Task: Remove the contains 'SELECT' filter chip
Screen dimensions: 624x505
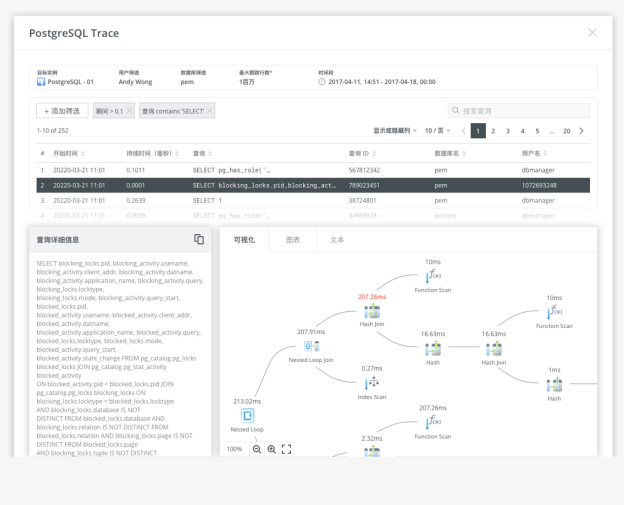Action: pyautogui.click(x=210, y=111)
